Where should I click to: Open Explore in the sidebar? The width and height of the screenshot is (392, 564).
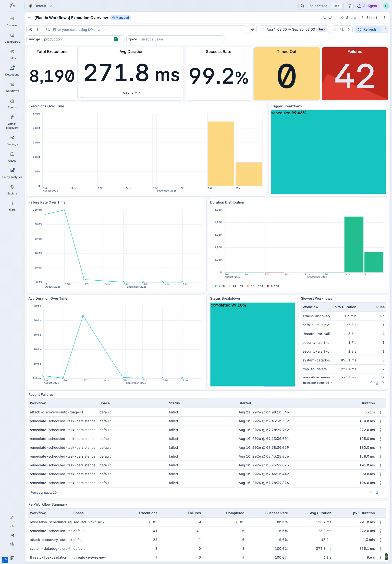(12, 190)
